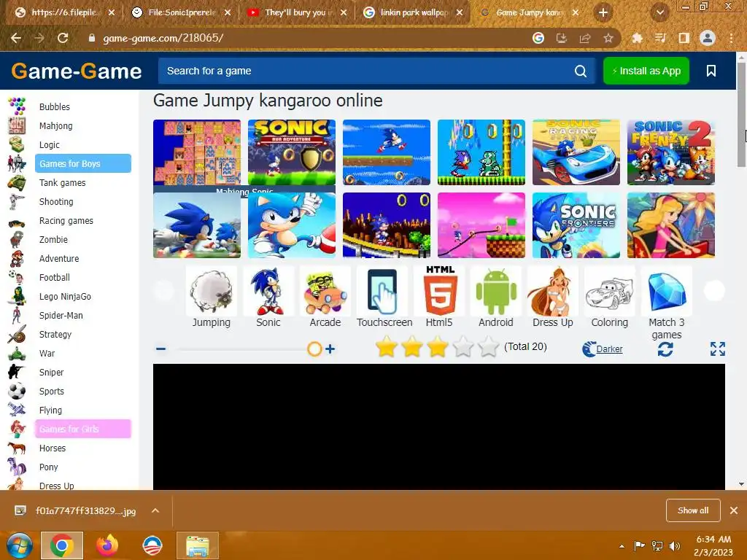
Task: Click the Game-Game site logo
Action: coord(76,71)
